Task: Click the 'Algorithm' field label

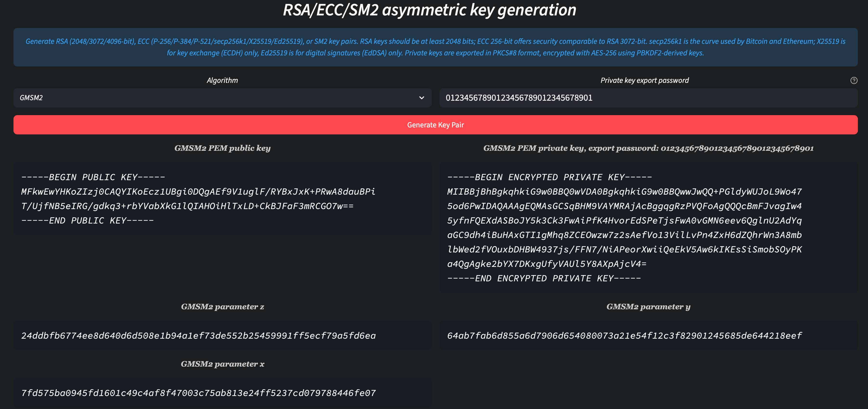Action: click(222, 80)
